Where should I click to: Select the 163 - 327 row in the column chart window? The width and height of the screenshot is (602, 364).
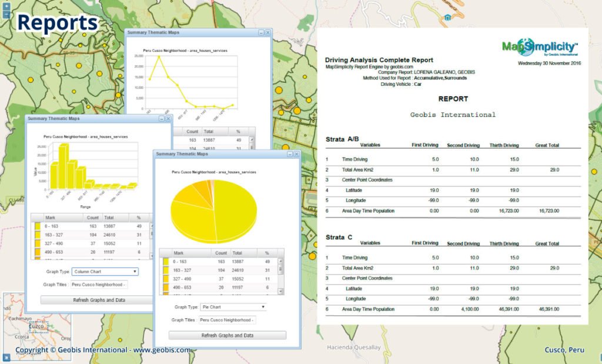[x=91, y=235]
